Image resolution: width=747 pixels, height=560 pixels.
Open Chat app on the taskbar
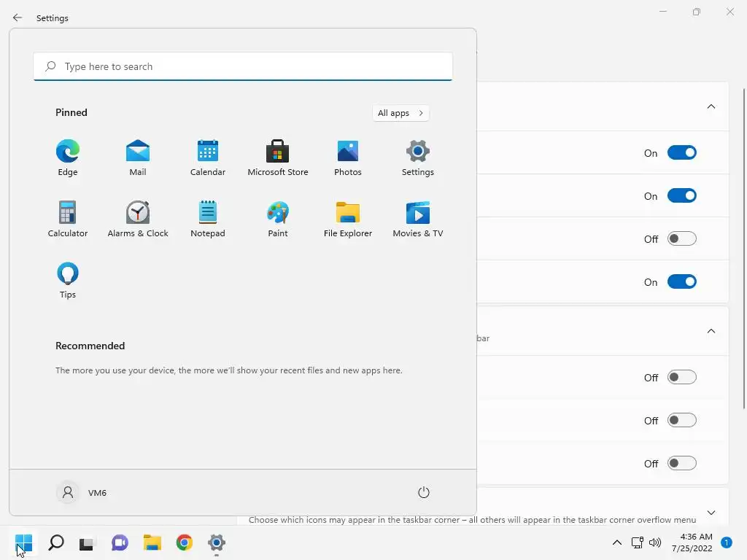click(120, 542)
